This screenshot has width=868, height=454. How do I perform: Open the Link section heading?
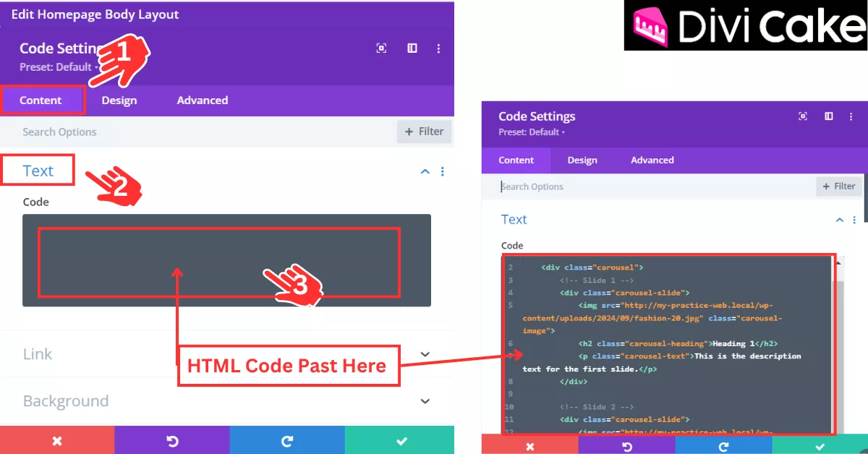(x=38, y=354)
